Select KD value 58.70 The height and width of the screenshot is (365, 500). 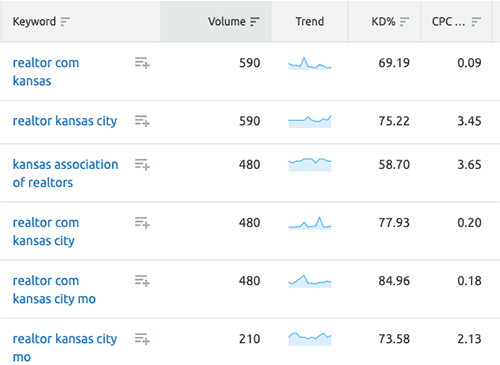394,165
